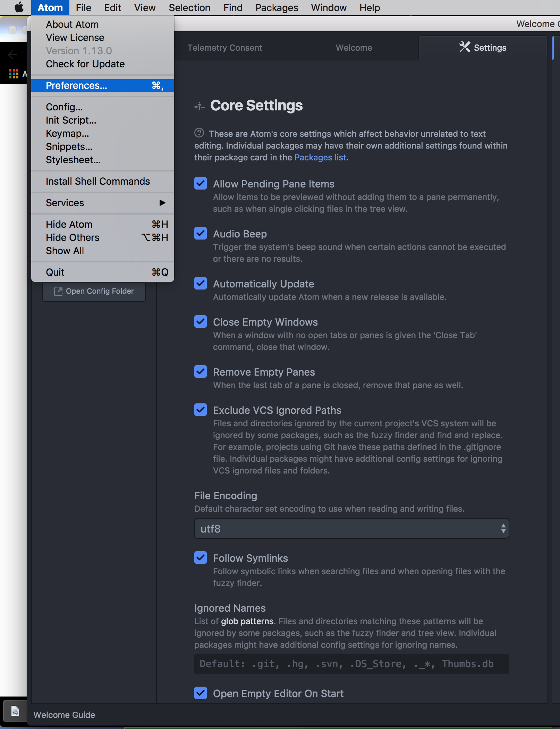Select Check for Update

pos(103,64)
